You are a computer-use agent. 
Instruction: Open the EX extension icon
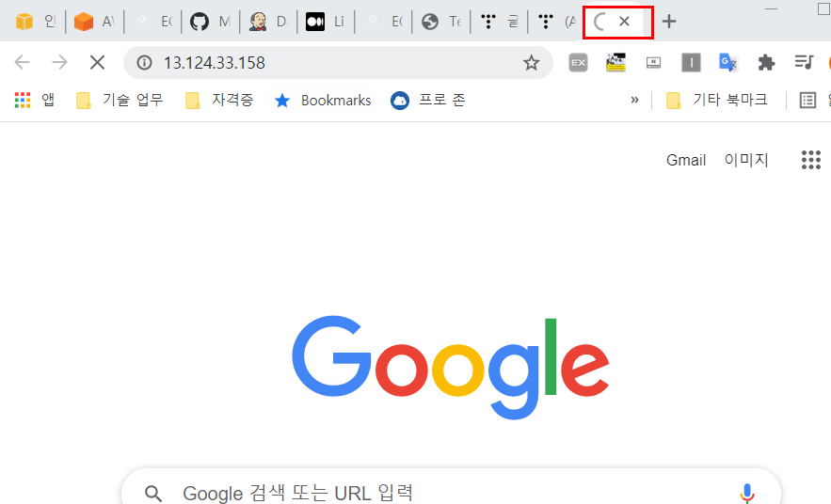(578, 62)
